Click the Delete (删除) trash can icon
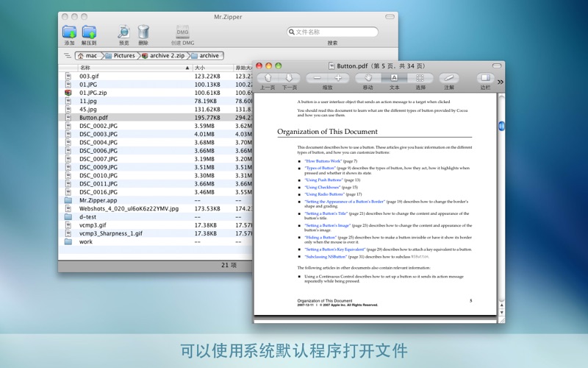 pos(143,32)
